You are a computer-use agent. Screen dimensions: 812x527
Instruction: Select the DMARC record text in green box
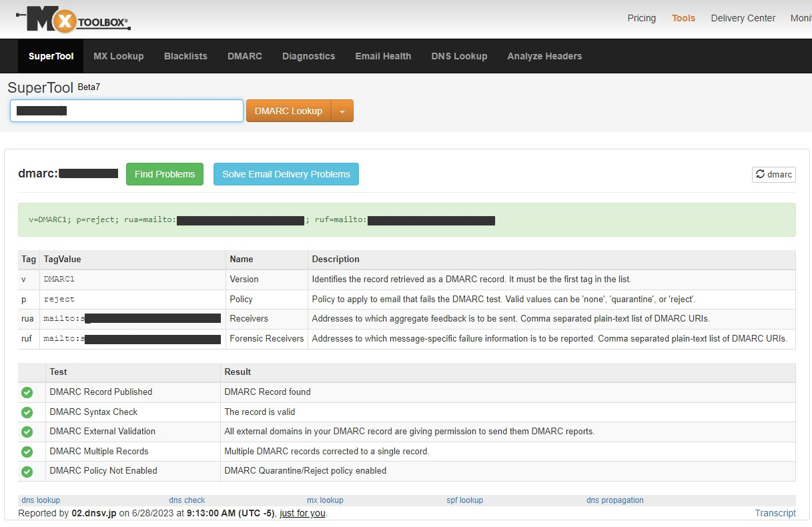[262, 219]
